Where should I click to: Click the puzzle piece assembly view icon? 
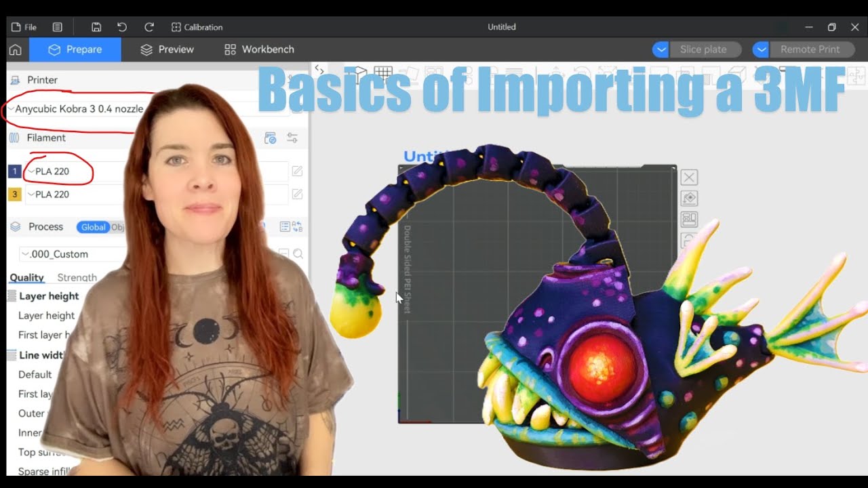pos(856,75)
